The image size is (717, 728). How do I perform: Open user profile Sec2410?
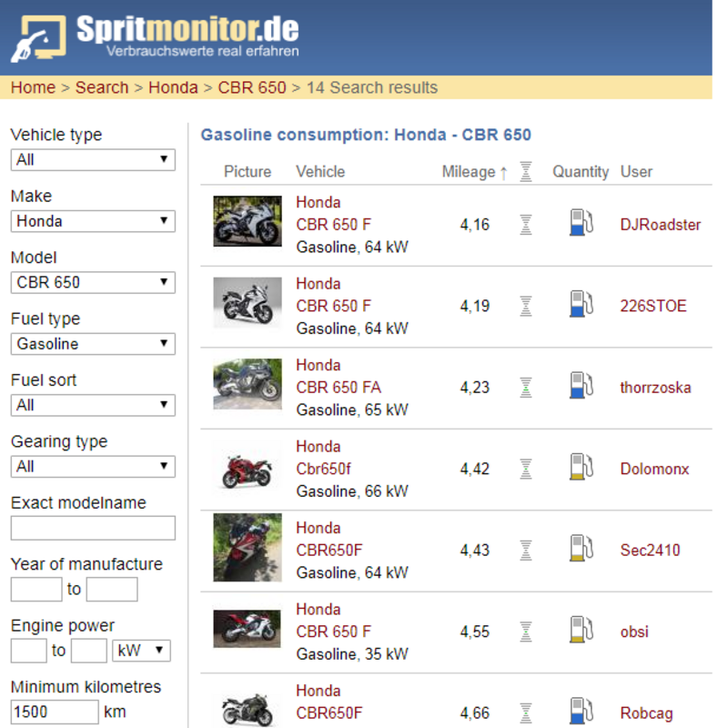point(651,551)
